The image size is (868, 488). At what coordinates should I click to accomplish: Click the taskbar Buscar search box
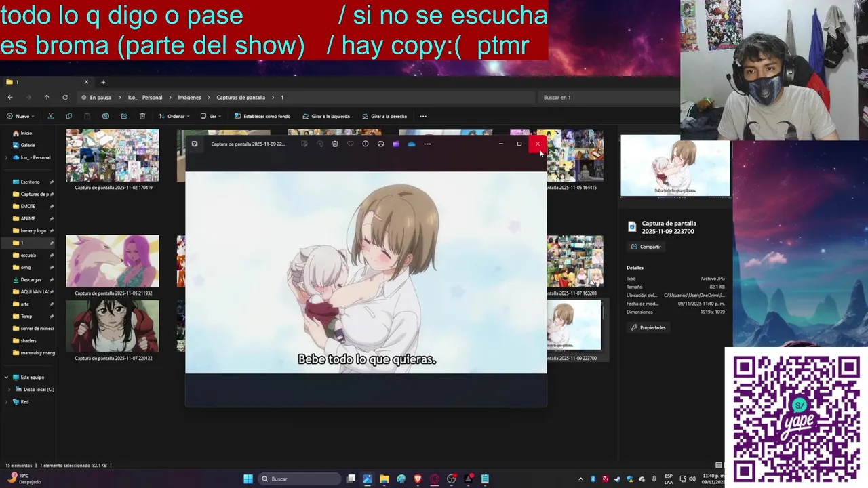coord(298,479)
